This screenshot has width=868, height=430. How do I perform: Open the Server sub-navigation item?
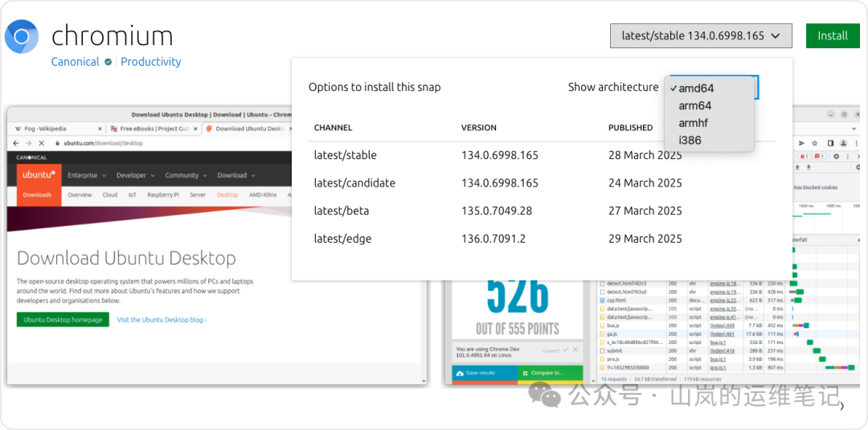198,195
